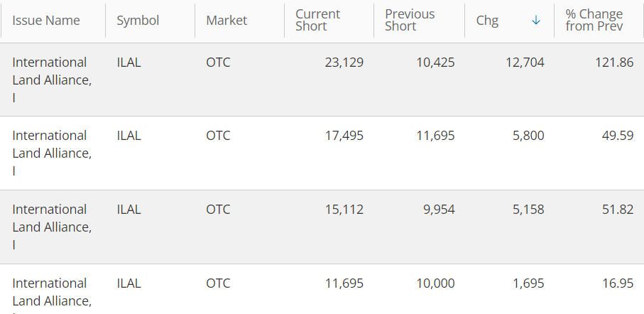Sort by % Change from Prev header
This screenshot has width=644, height=314.
[x=594, y=21]
